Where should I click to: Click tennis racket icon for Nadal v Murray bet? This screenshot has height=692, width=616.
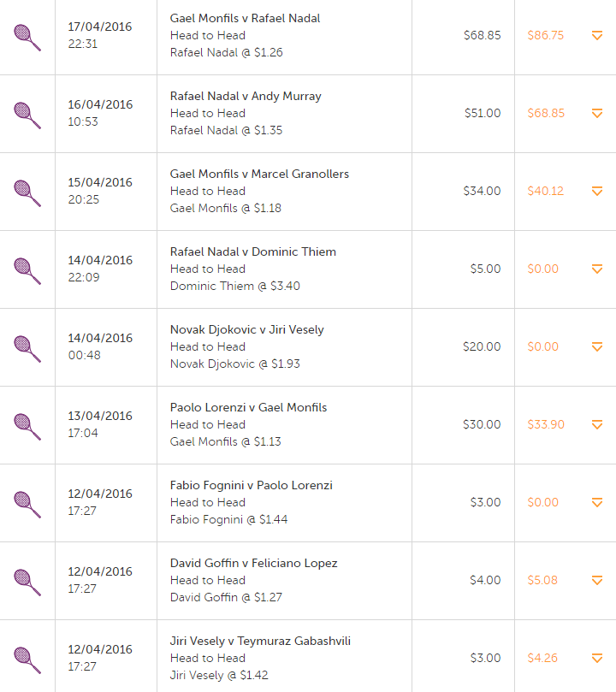(x=27, y=115)
